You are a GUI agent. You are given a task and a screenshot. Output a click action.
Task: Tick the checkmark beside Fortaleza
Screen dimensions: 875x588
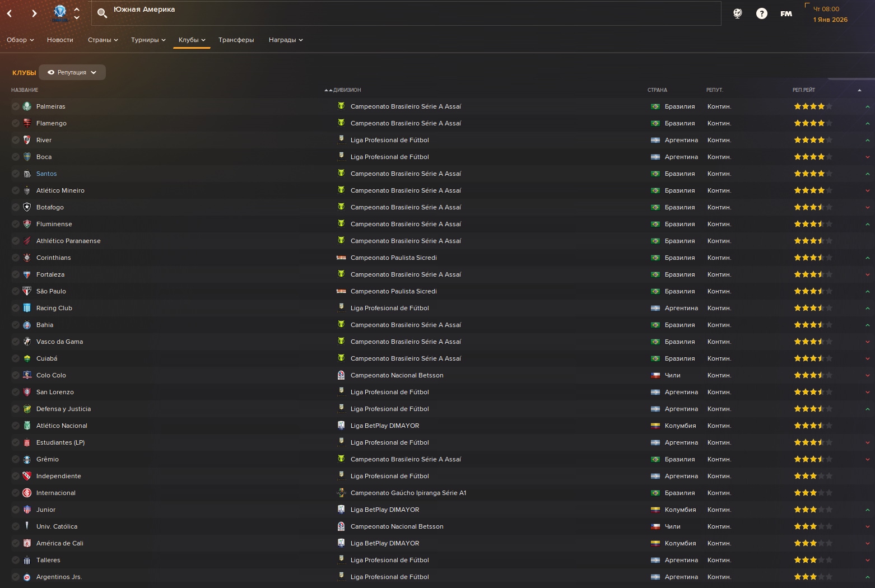pos(16,274)
